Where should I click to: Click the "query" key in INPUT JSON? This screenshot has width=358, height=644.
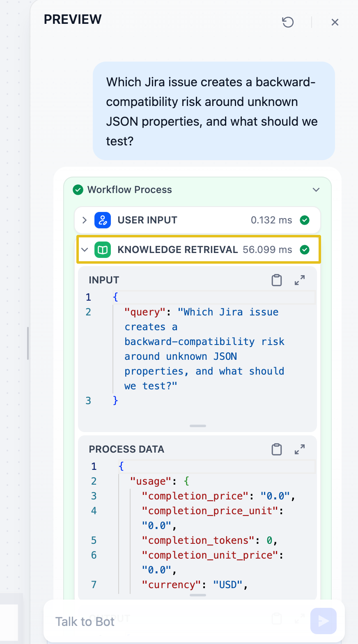145,312
